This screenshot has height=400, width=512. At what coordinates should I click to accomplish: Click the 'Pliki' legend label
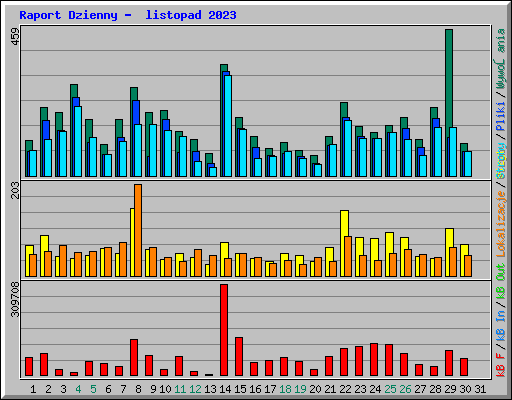(x=500, y=117)
